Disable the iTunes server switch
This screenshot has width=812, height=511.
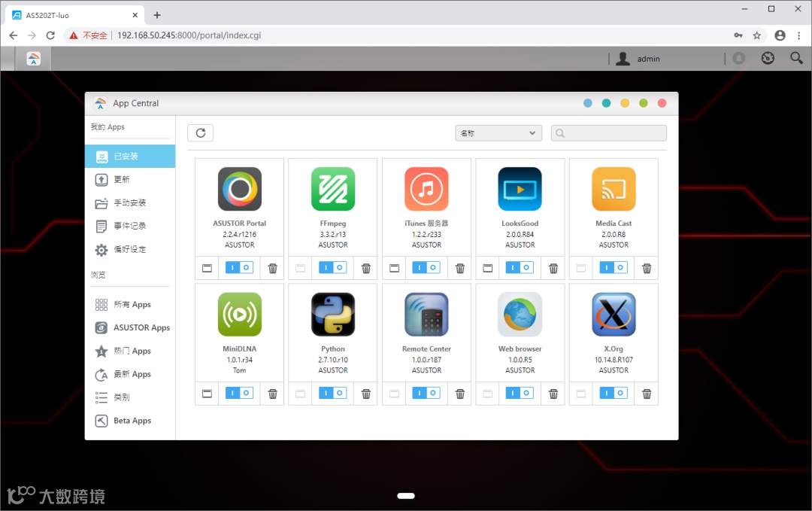click(x=426, y=267)
